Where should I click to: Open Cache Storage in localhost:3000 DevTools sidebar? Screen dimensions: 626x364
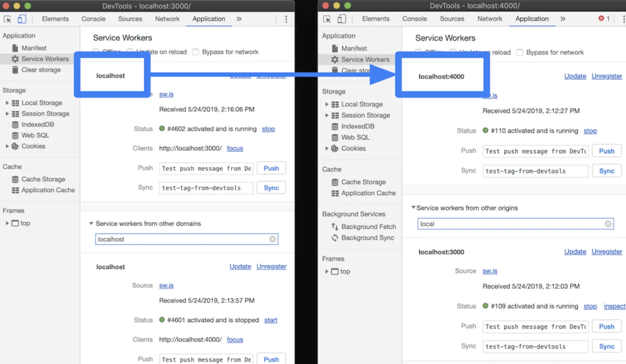click(38, 179)
